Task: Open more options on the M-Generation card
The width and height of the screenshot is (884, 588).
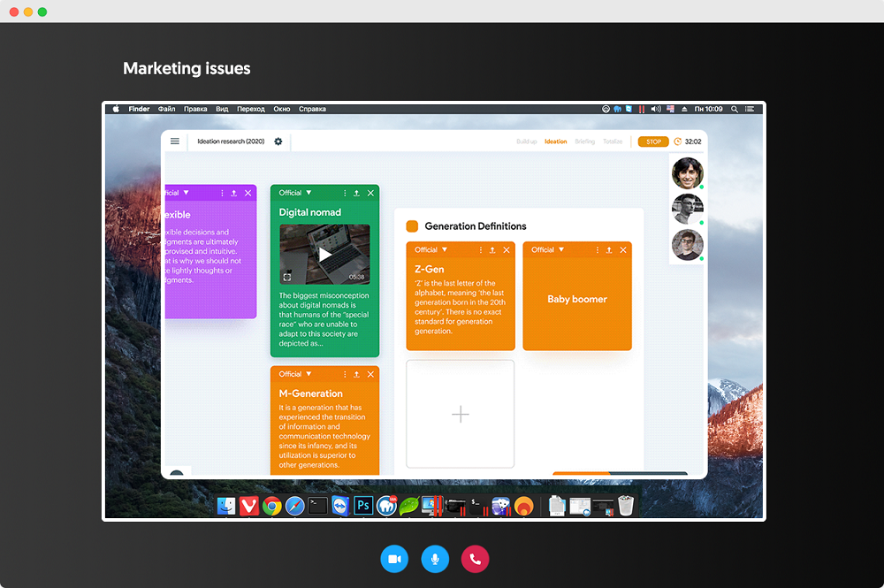Action: (345, 374)
